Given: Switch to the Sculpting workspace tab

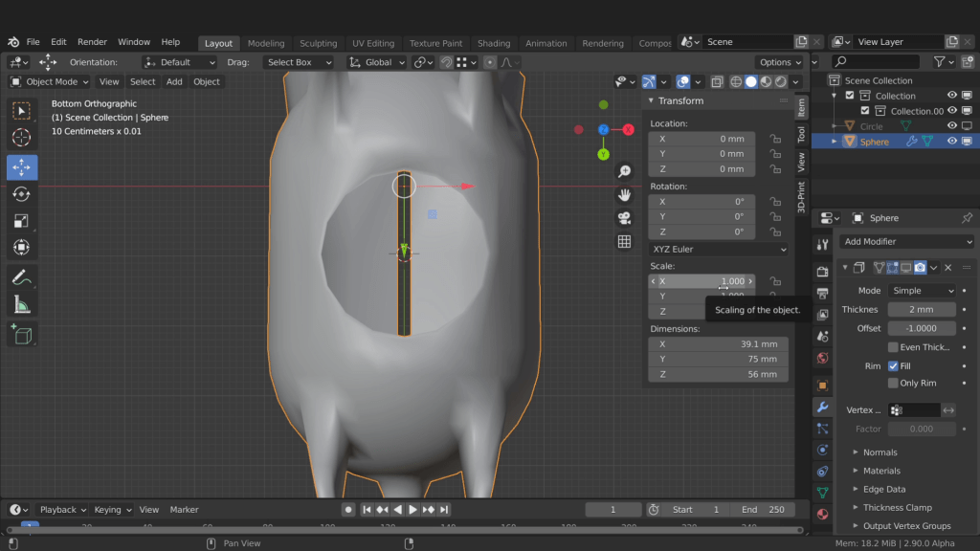Looking at the screenshot, I should click(x=318, y=43).
